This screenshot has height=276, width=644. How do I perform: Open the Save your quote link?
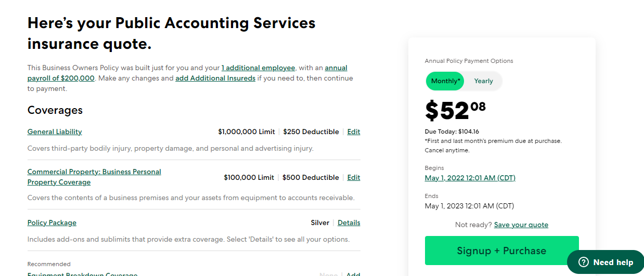pyautogui.click(x=521, y=225)
